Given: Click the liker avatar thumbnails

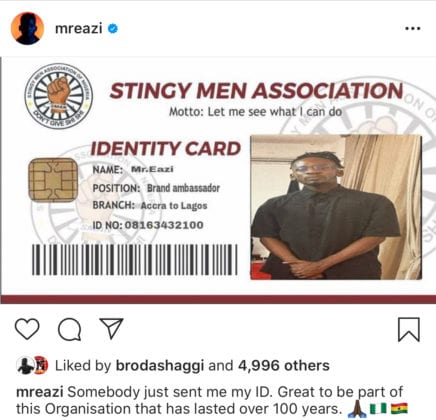Looking at the screenshot, I should pos(32,365).
